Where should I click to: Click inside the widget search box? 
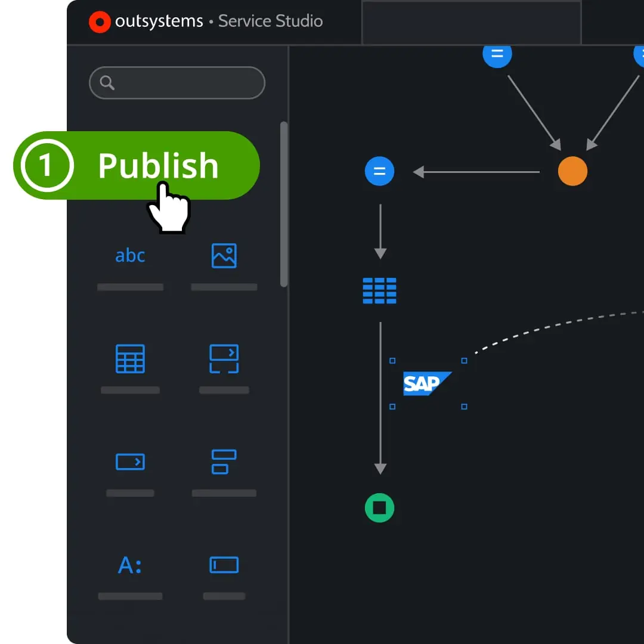pos(177,82)
